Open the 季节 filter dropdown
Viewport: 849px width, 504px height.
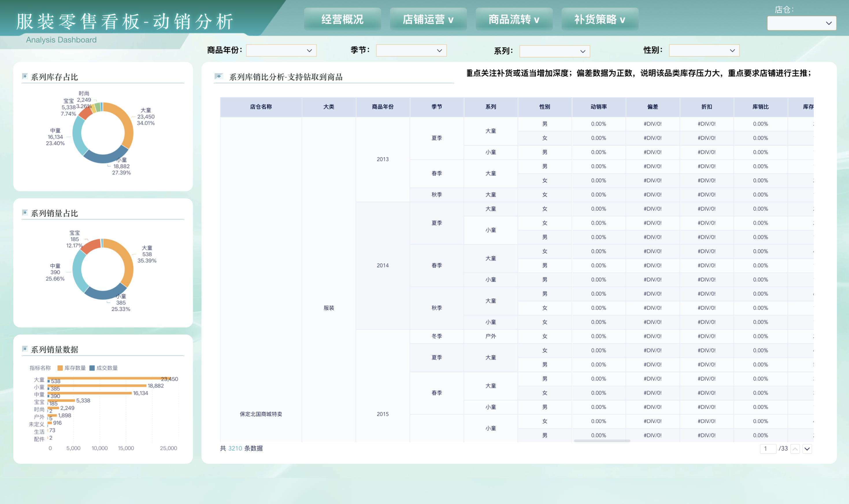coord(411,50)
